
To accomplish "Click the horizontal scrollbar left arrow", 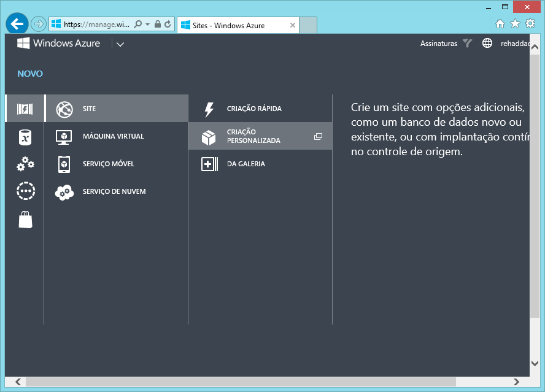I will click(18, 382).
